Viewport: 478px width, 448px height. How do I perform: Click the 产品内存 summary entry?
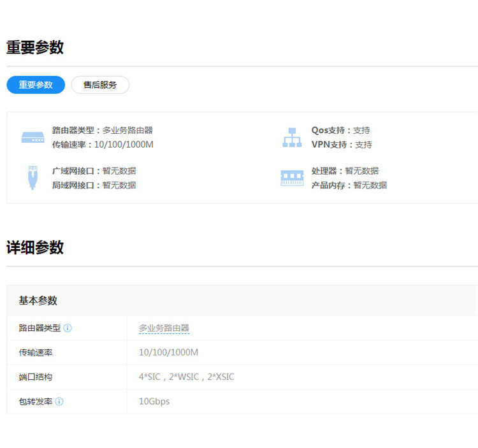(x=349, y=185)
